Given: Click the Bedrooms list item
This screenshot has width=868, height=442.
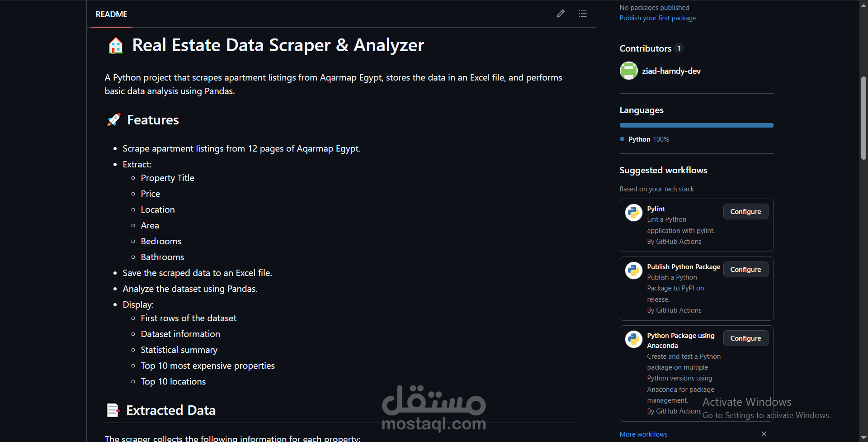Looking at the screenshot, I should (x=161, y=241).
